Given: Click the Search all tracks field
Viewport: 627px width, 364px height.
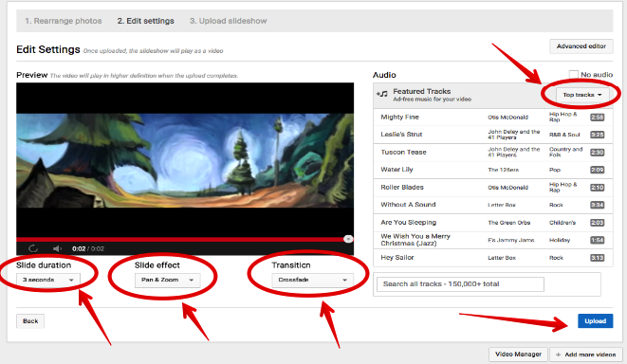Looking at the screenshot, I should (460, 284).
